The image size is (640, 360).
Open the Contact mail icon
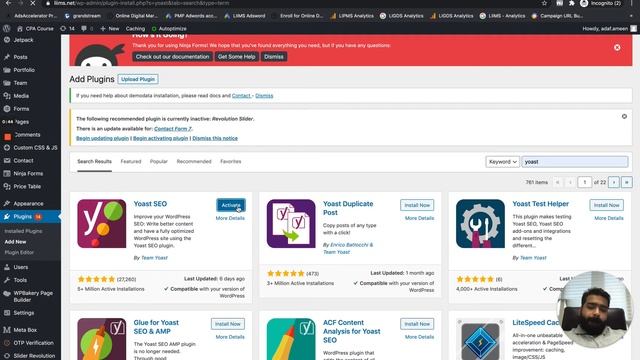pyautogui.click(x=7, y=160)
